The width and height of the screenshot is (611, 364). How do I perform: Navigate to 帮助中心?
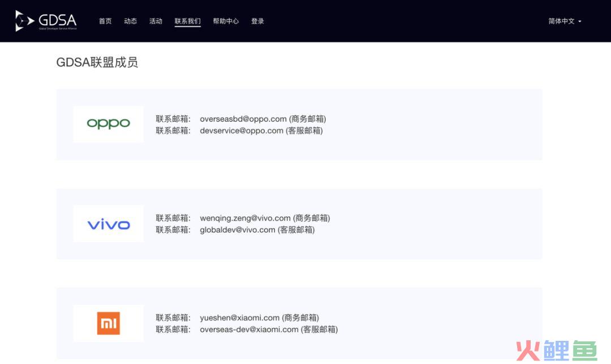point(226,21)
